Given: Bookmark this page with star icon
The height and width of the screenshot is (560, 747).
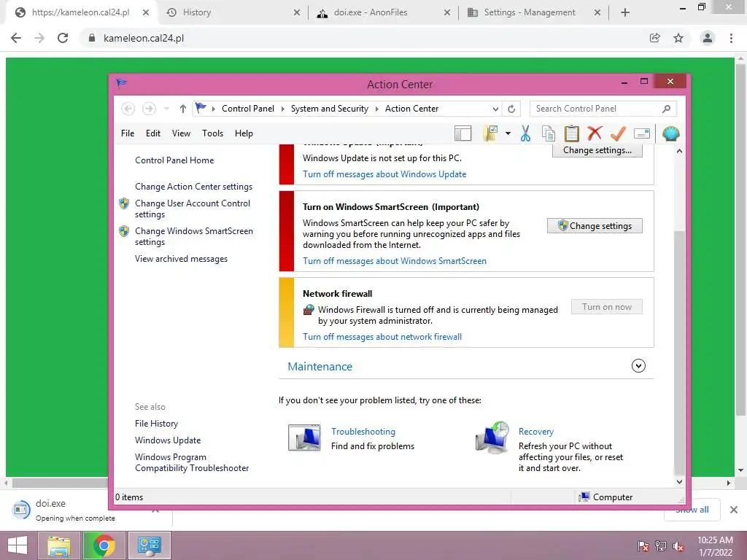Looking at the screenshot, I should (678, 38).
